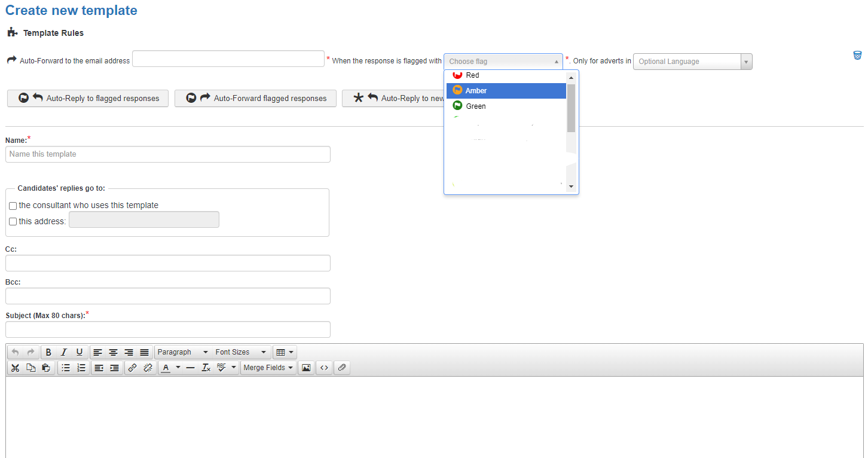Click scroll-down arrow in flag list
Image resolution: width=868 pixels, height=458 pixels.
click(571, 187)
